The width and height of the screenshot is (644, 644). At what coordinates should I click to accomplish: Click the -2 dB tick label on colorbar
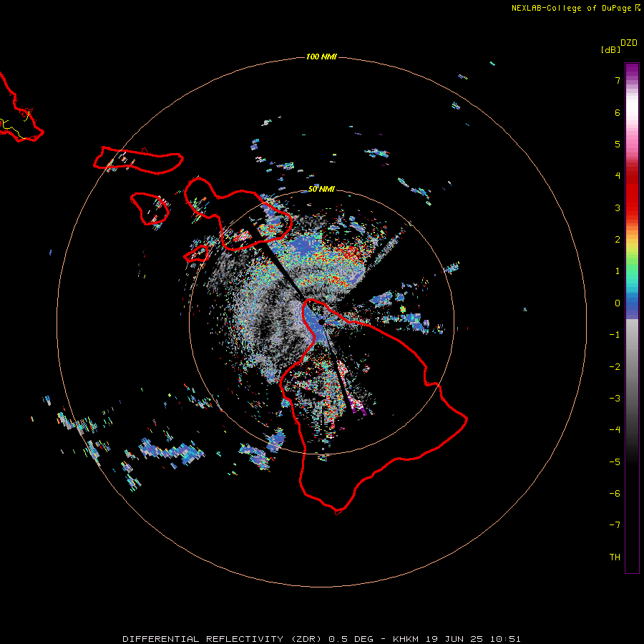(x=615, y=367)
